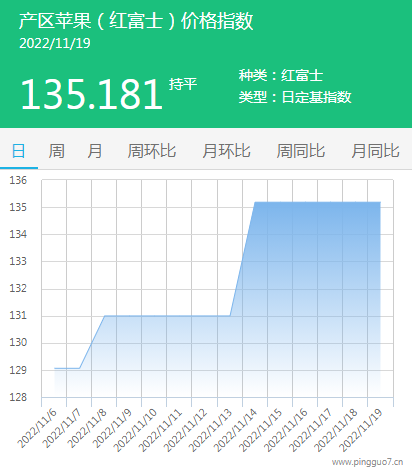Click the 135.181 index value
The height and width of the screenshot is (471, 412).
(92, 94)
